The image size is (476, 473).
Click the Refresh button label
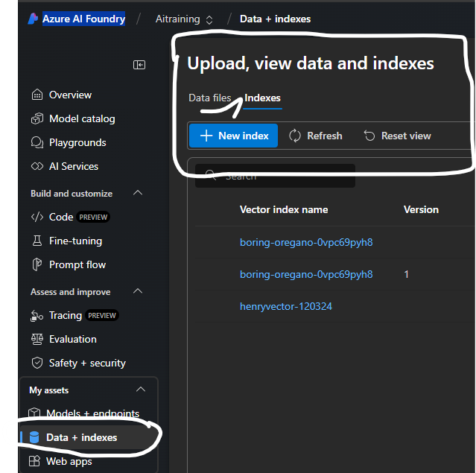tap(325, 136)
